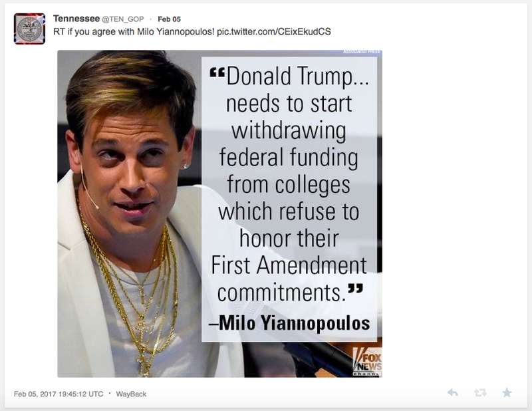The image size is (532, 411).
Task: Click the WayBack link
Action: pyautogui.click(x=131, y=394)
